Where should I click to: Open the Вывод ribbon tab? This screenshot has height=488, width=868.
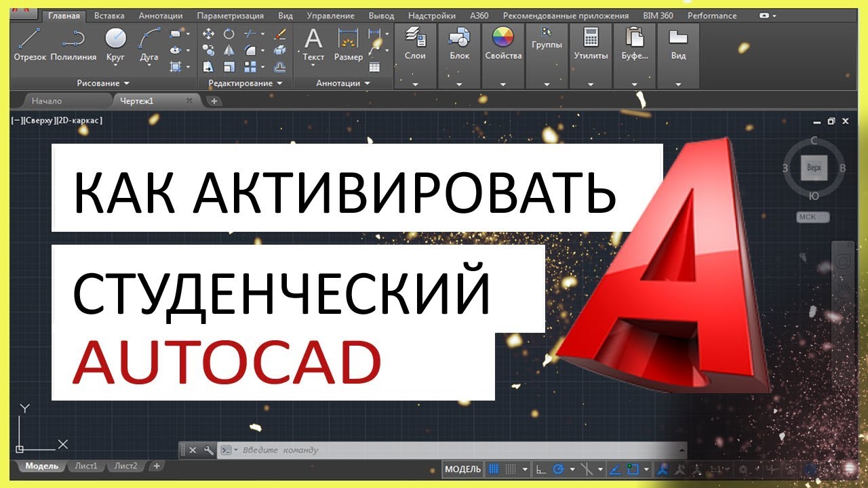[x=381, y=15]
